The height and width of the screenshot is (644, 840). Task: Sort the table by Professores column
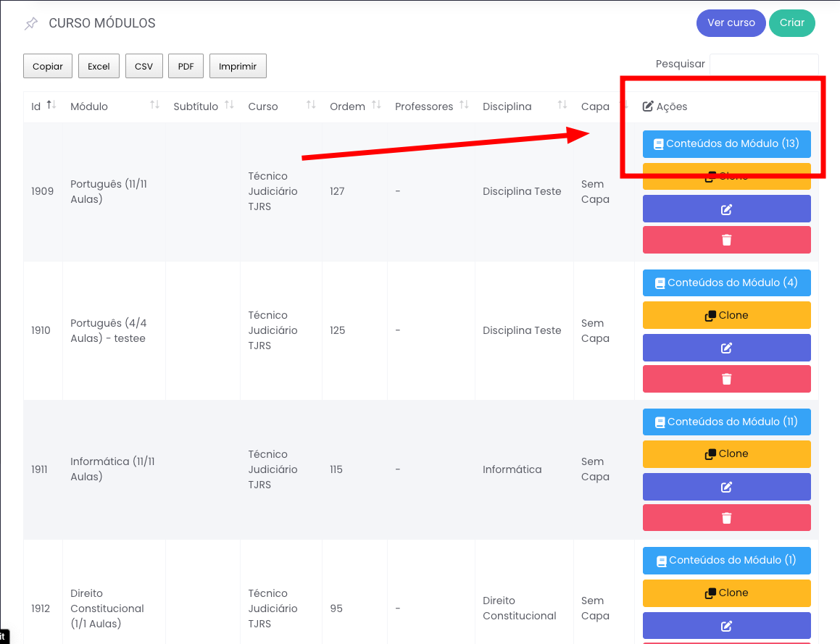431,106
